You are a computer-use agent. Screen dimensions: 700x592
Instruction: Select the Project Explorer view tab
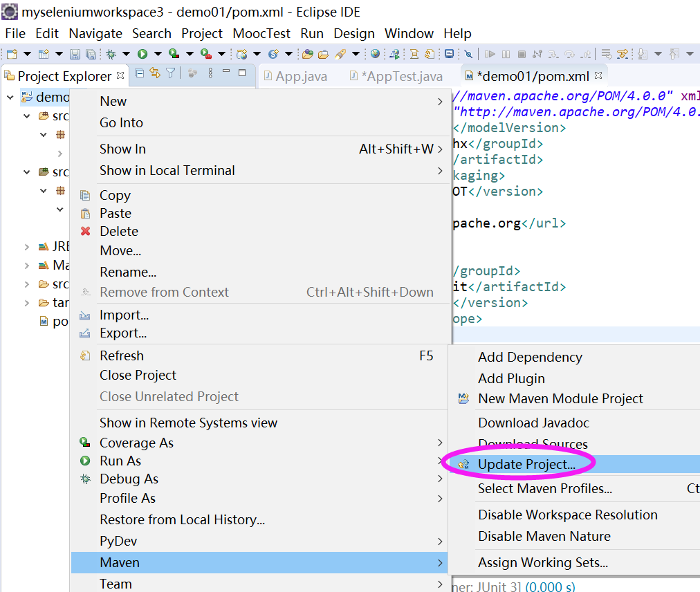pyautogui.click(x=64, y=76)
